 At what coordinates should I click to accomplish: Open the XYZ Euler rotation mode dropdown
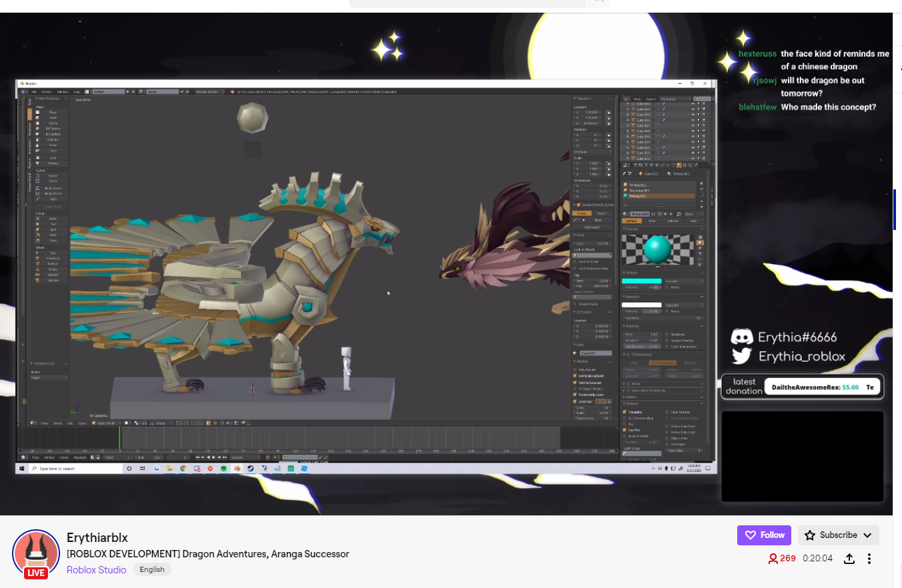pos(592,152)
